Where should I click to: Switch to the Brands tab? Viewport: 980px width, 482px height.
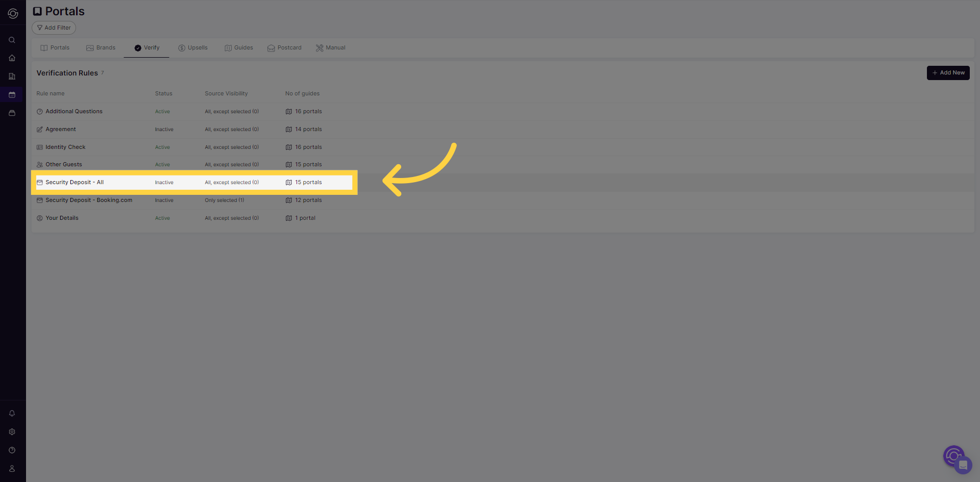(x=101, y=48)
